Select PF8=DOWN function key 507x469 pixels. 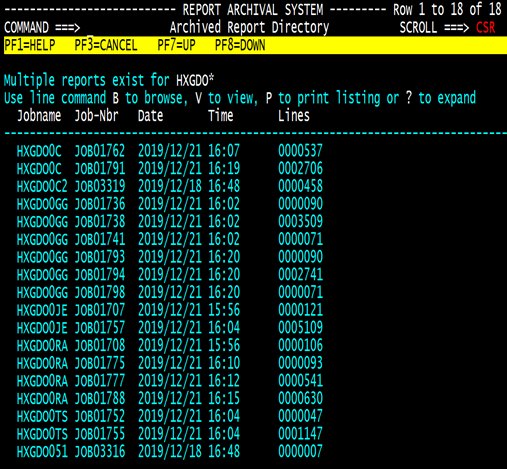tap(240, 45)
